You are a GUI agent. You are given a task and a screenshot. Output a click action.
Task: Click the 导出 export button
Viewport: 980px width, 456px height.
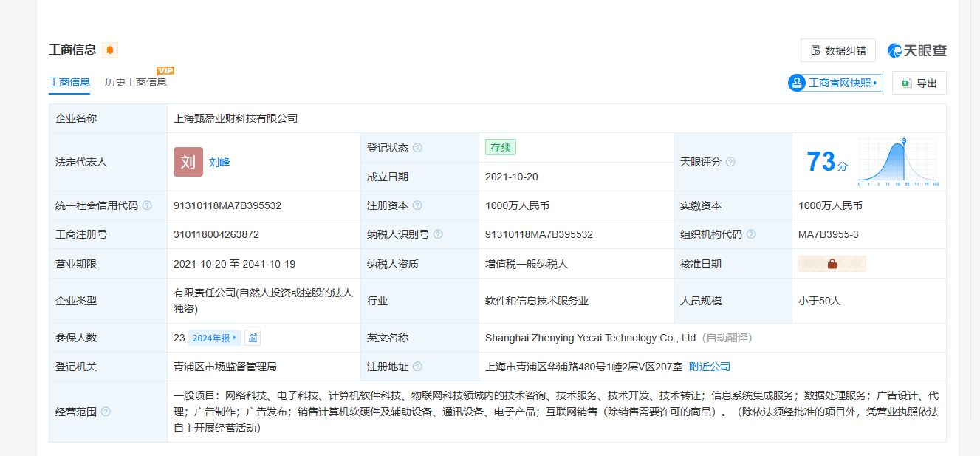tap(919, 83)
